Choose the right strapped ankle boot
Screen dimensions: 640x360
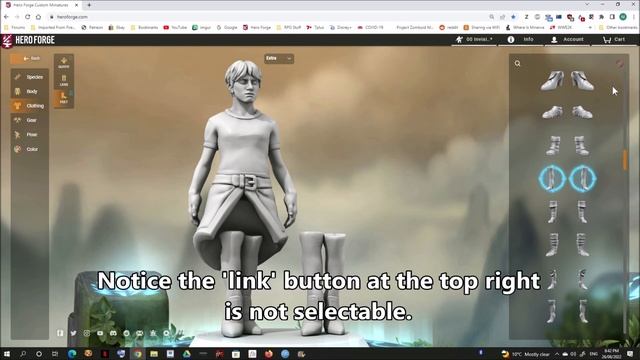(x=582, y=146)
